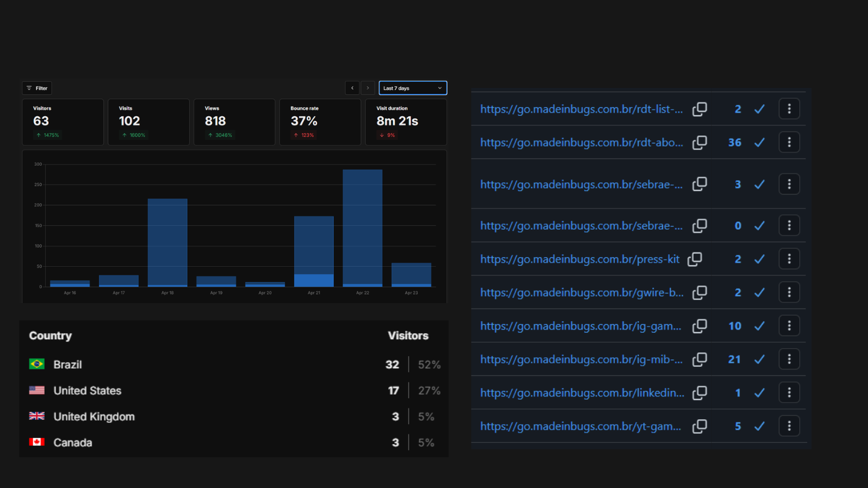Select the Visitors 63 stat card
Image resolution: width=868 pixels, height=488 pixels.
tap(63, 122)
